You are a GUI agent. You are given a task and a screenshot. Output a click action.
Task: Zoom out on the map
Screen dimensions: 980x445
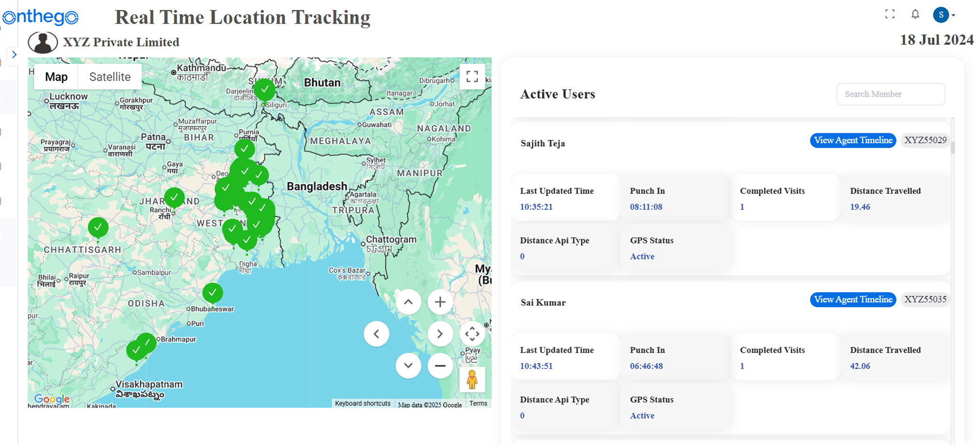440,366
